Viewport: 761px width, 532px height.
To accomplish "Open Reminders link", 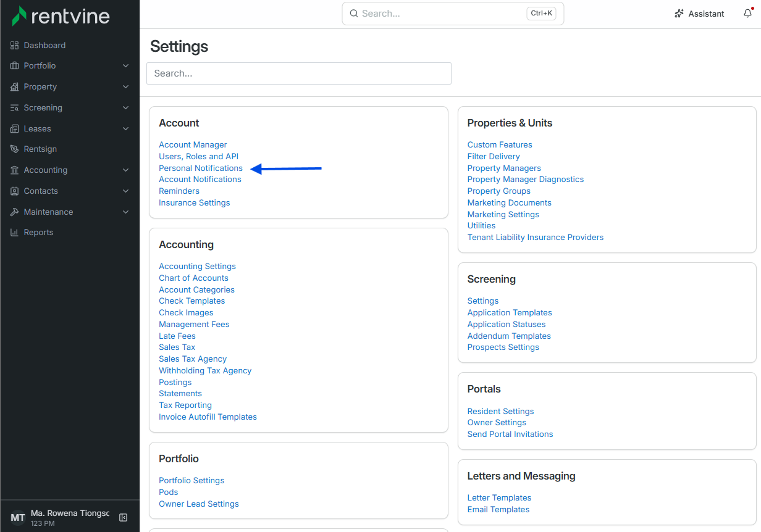I will point(179,191).
